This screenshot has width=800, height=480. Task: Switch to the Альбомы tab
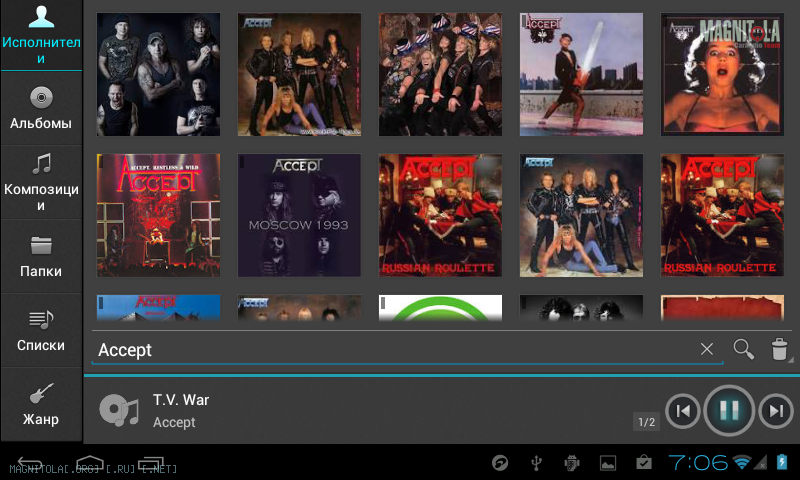pyautogui.click(x=41, y=108)
